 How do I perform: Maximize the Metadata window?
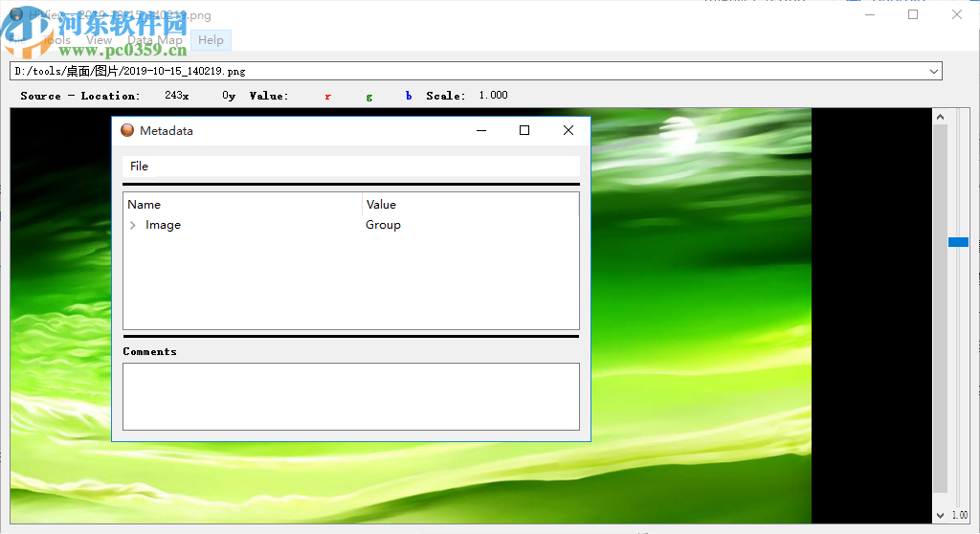click(x=524, y=130)
